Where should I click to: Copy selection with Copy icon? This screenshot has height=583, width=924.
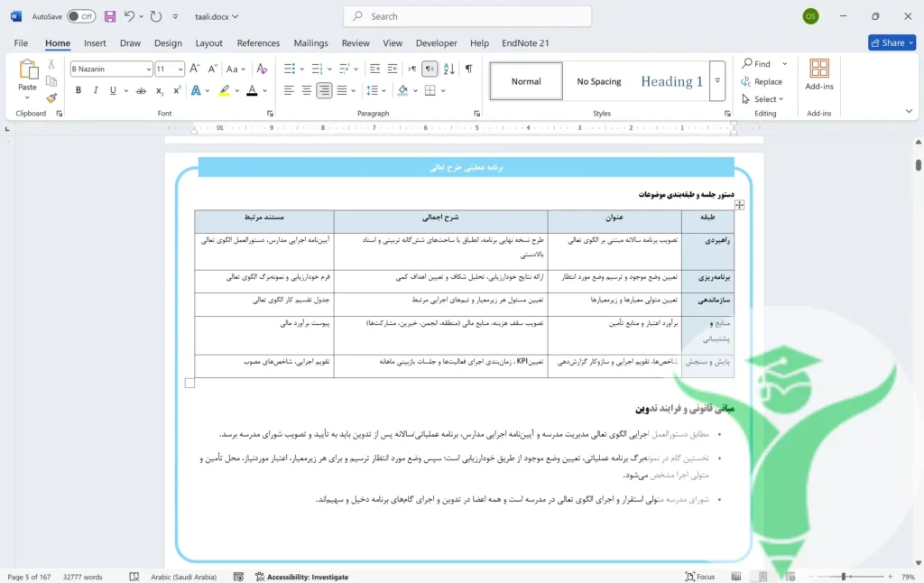[x=51, y=81]
